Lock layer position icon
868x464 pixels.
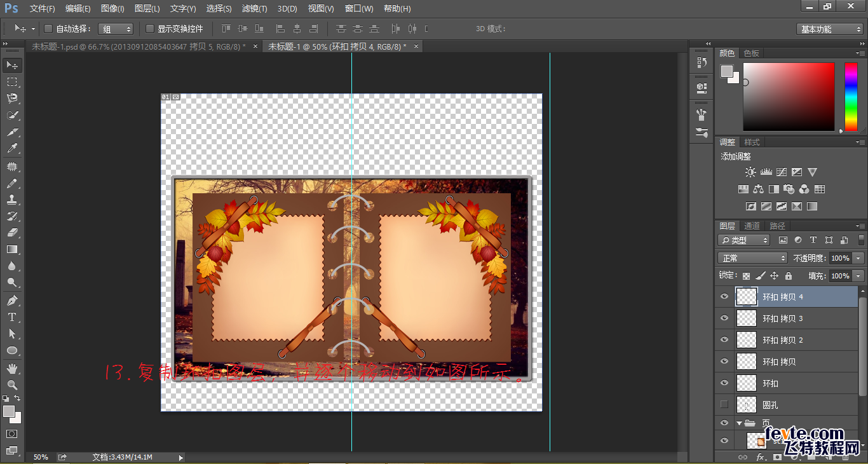click(774, 276)
